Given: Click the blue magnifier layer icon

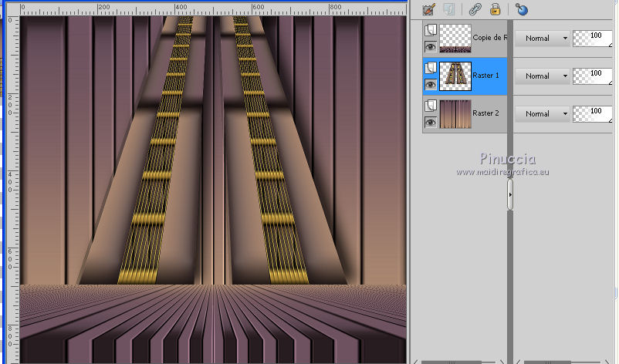Looking at the screenshot, I should click(522, 9).
